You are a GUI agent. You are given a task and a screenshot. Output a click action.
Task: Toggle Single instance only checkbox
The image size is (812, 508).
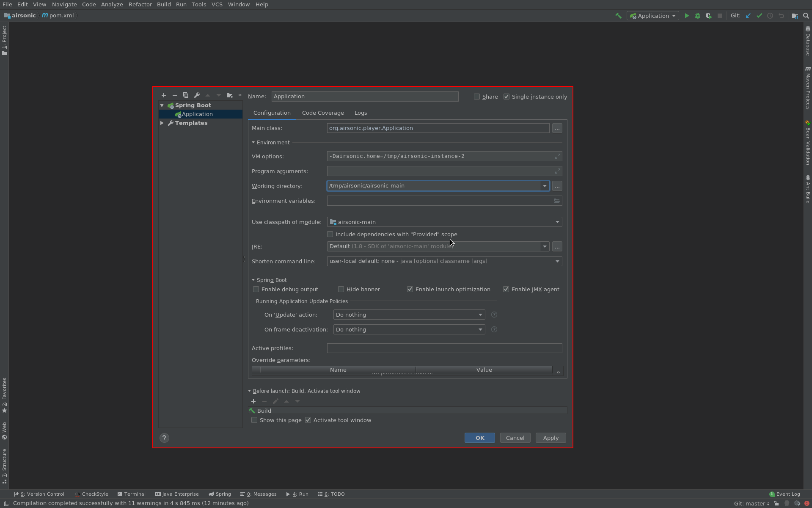tap(506, 97)
